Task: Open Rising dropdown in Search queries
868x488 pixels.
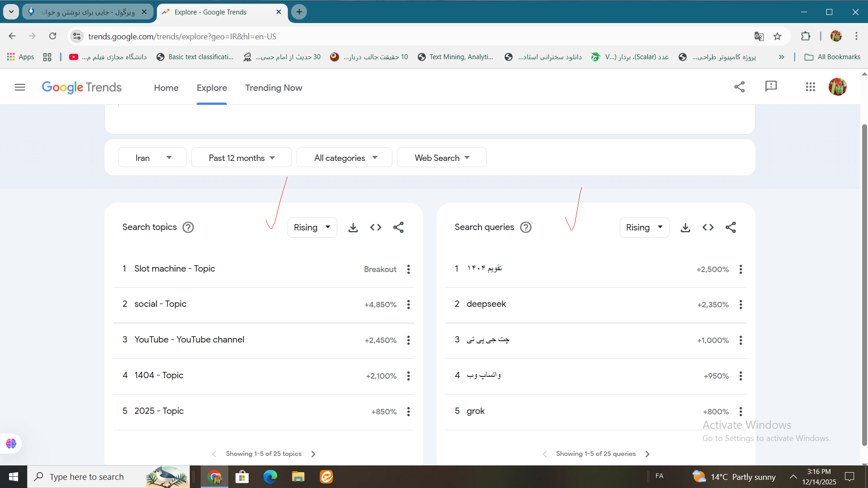Action: [644, 228]
